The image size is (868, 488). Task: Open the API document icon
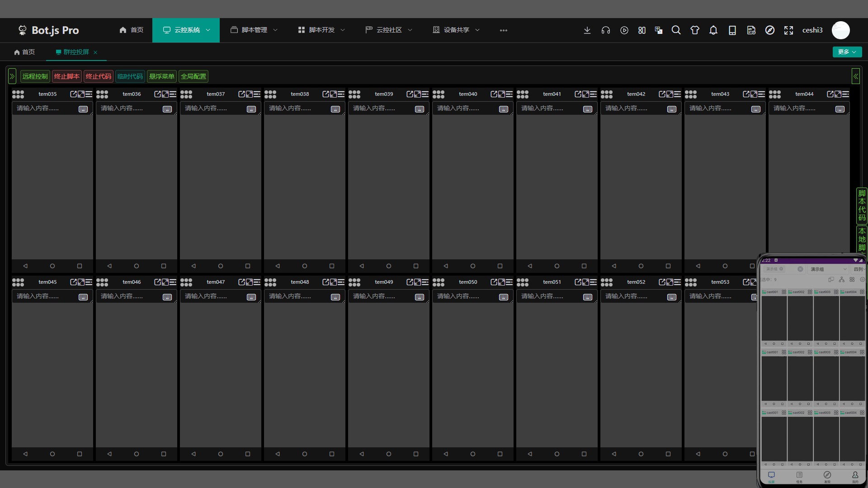pyautogui.click(x=751, y=30)
